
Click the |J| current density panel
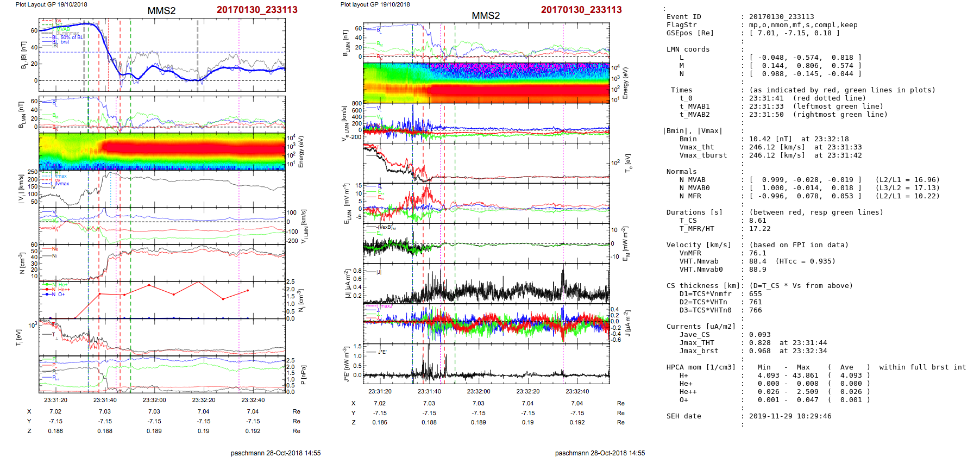click(x=486, y=284)
